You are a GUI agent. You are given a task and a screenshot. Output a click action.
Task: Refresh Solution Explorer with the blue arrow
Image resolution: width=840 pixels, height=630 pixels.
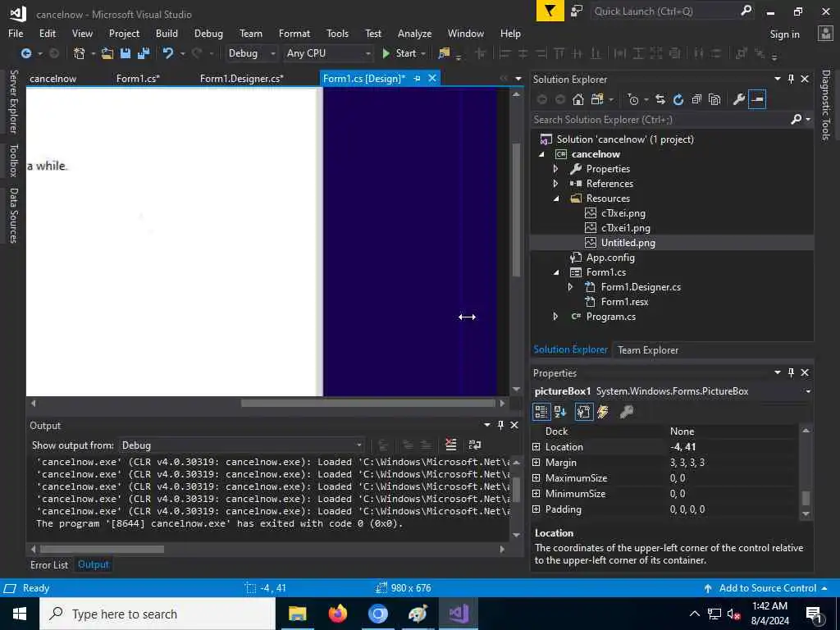pyautogui.click(x=678, y=99)
